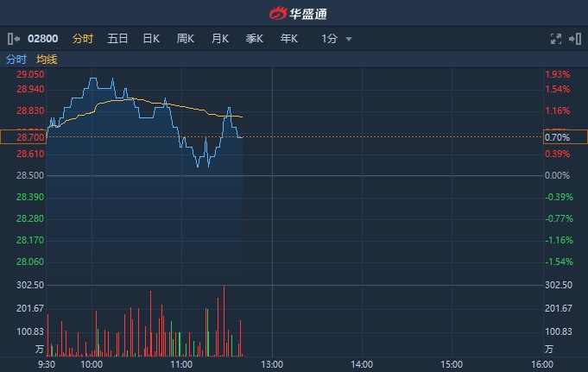Click the 华盛通 logo icon
The height and width of the screenshot is (372, 588).
(x=278, y=14)
